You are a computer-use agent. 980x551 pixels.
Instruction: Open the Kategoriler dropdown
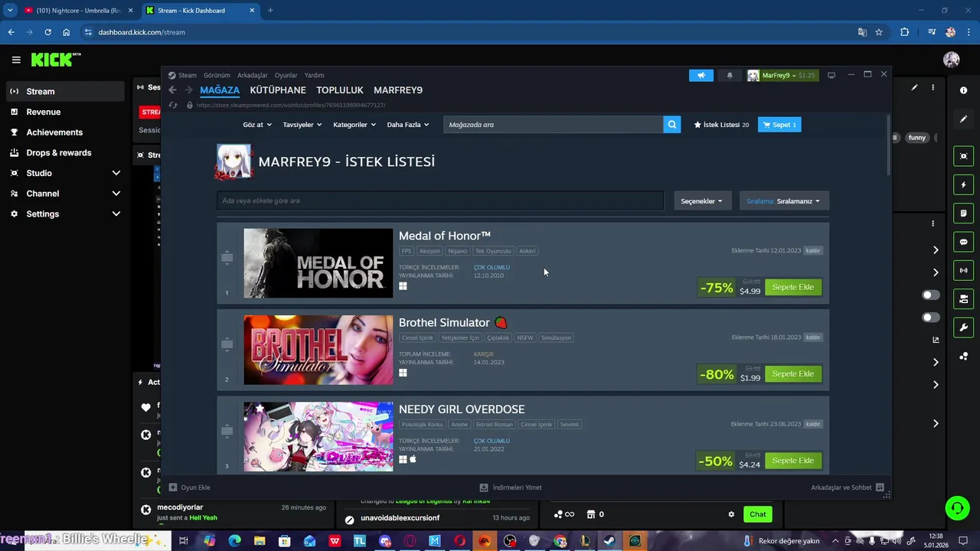pyautogui.click(x=354, y=125)
